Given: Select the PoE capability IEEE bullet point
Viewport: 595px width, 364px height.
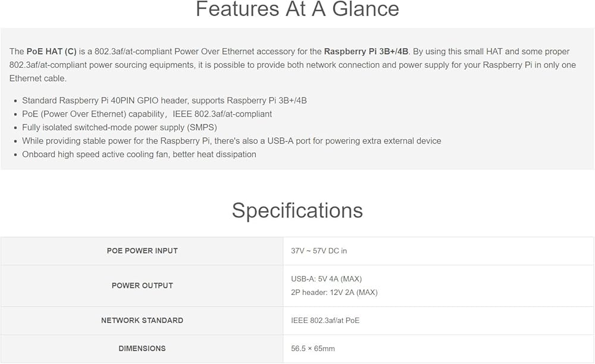Looking at the screenshot, I should tap(147, 114).
